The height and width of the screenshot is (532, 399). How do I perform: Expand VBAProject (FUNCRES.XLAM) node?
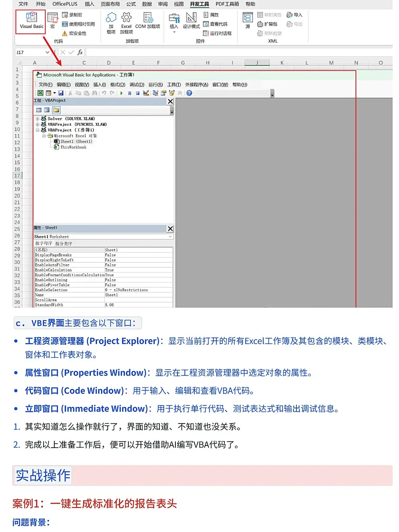point(37,124)
